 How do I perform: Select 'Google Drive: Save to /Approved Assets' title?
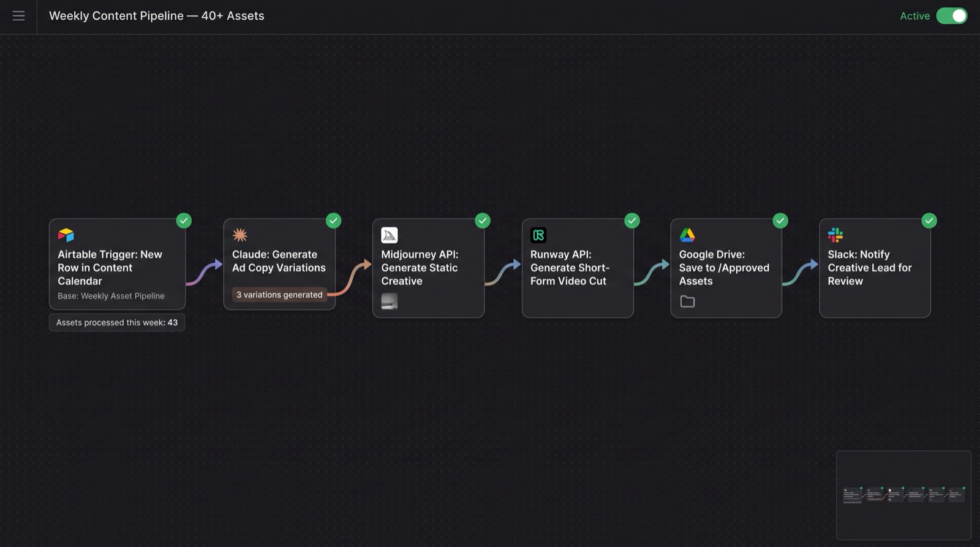tap(724, 268)
